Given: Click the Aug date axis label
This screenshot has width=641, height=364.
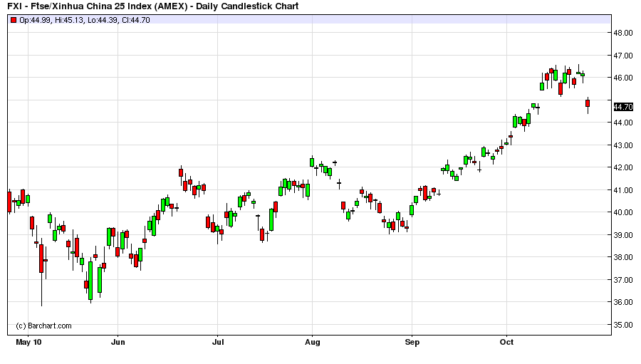Looking at the screenshot, I should (313, 343).
